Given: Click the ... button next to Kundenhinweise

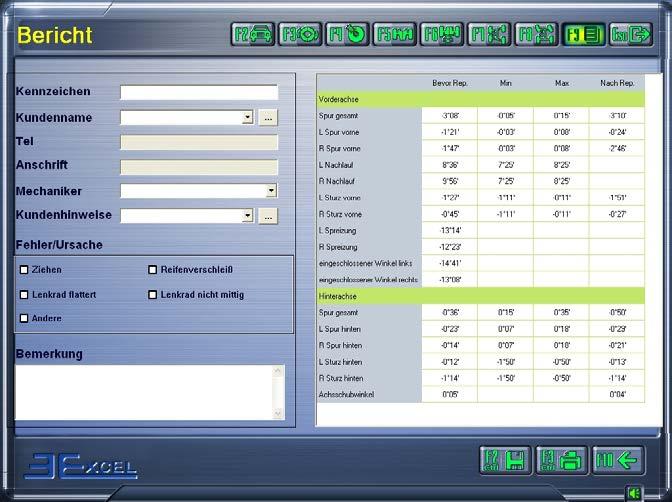Looking at the screenshot, I should click(x=268, y=216).
